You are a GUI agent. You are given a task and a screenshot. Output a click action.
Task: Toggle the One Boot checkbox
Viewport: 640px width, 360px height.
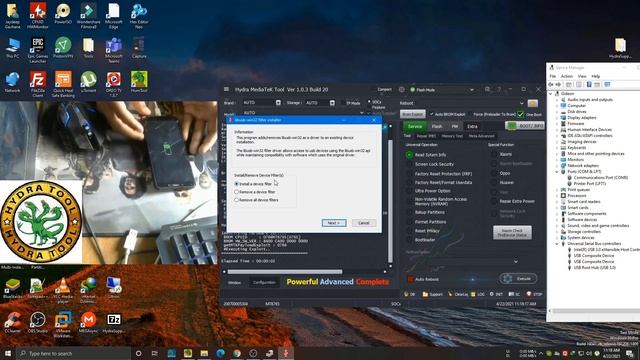coord(520,114)
